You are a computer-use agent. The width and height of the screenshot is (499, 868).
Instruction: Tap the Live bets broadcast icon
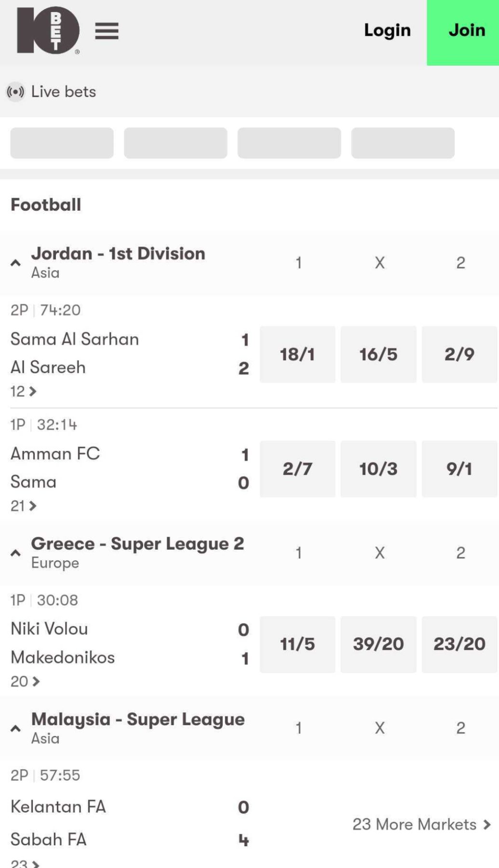[x=15, y=92]
